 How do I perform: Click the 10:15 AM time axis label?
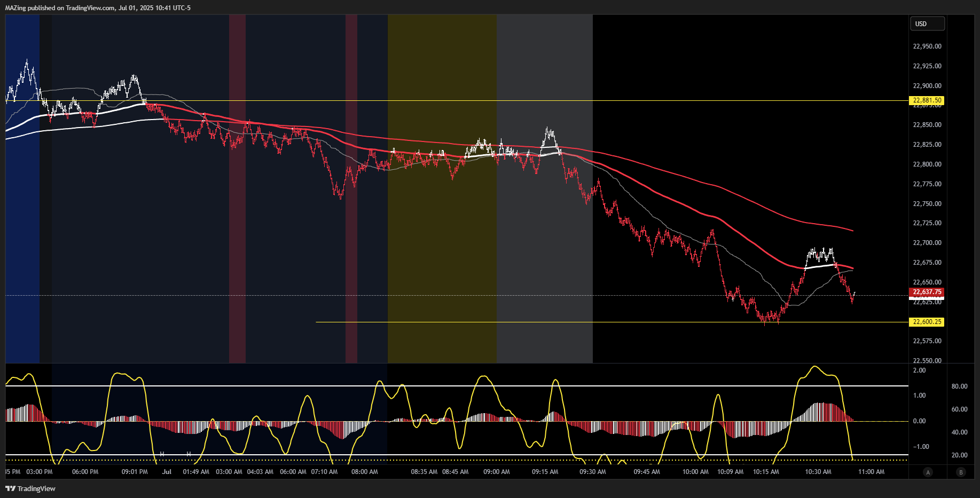(766, 472)
